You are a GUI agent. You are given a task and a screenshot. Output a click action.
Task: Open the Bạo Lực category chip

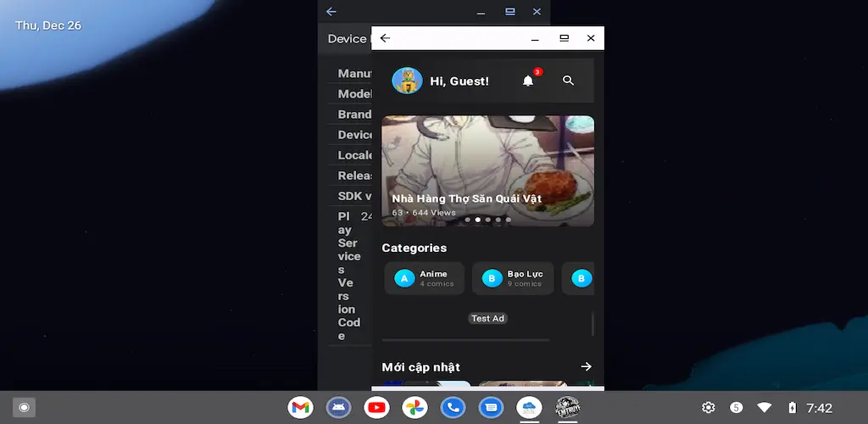coord(513,278)
